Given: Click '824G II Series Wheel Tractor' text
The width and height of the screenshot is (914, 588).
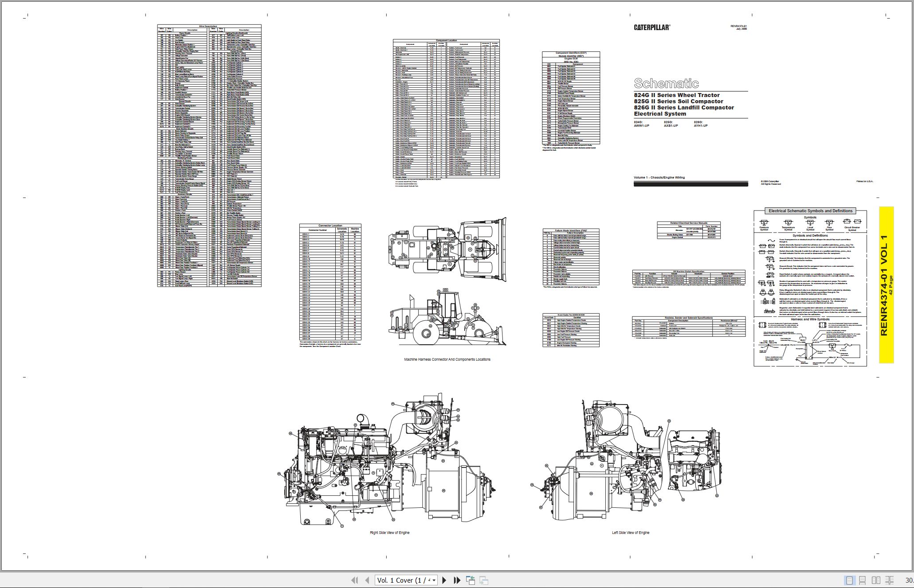Looking at the screenshot, I should pos(677,95).
